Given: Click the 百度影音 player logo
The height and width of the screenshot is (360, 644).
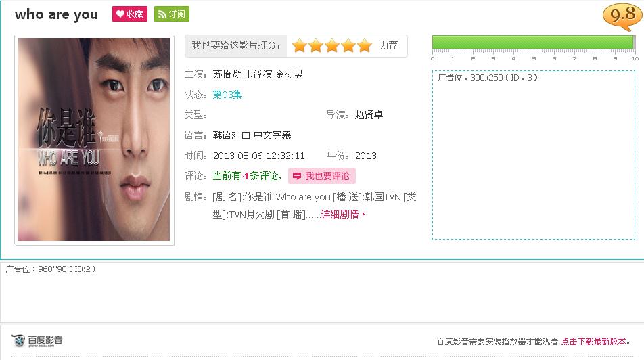Looking at the screenshot, I should [x=37, y=340].
